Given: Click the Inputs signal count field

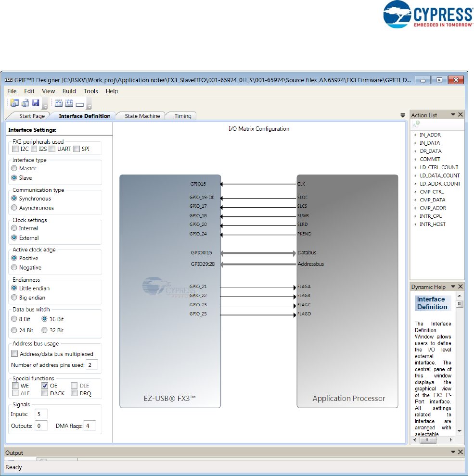Looking at the screenshot, I should tap(41, 414).
